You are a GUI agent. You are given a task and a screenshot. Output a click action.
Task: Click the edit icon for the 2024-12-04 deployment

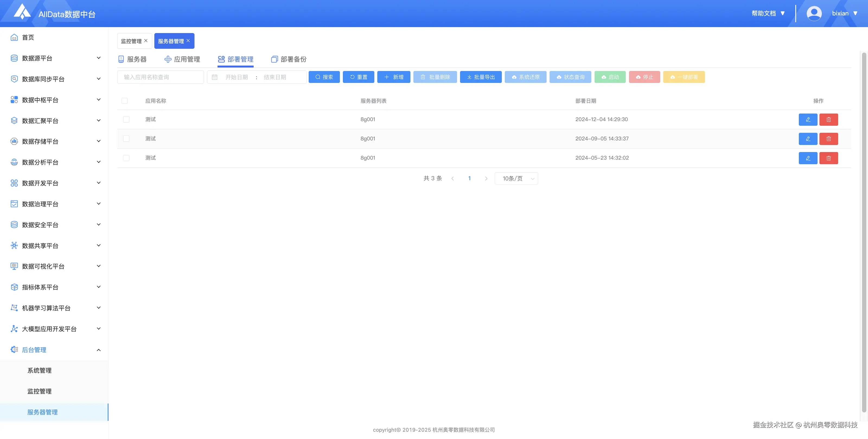[808, 120]
